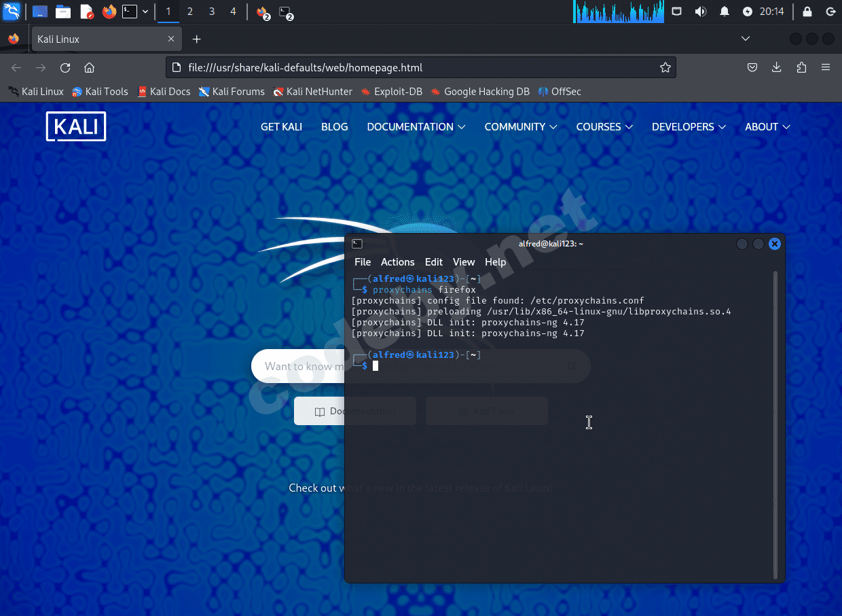Click the volume speaker icon
Screen dimensions: 842x616
(701, 12)
